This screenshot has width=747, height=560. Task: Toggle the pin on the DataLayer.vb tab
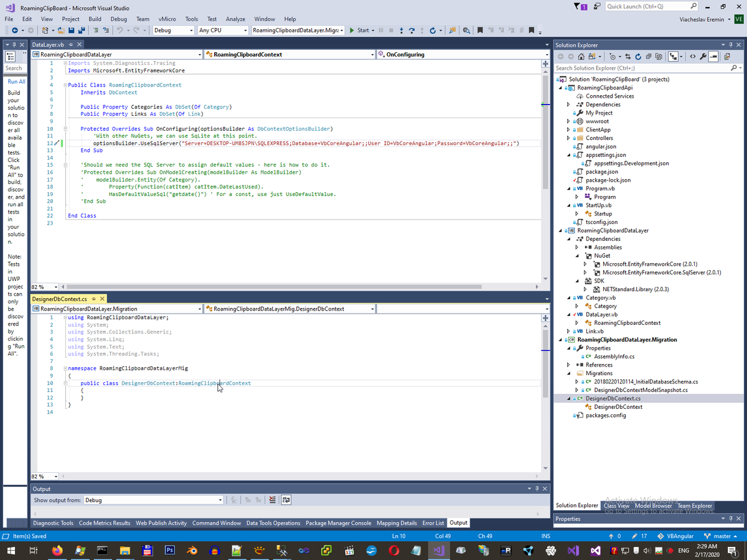point(70,45)
